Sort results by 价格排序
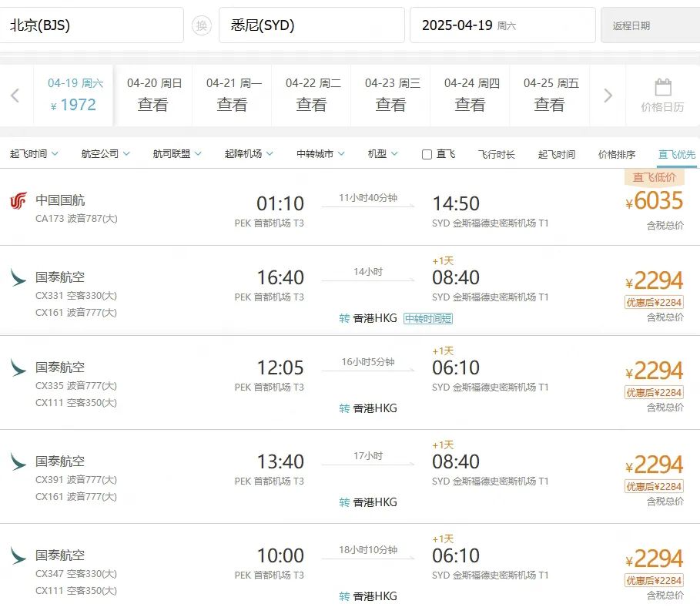 click(617, 154)
